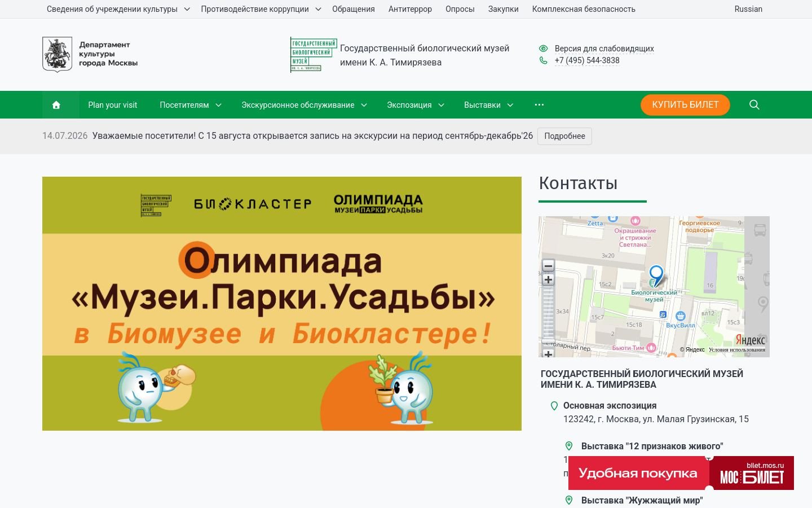Zoom out the Yandex map
This screenshot has height=508, width=812.
548,266
